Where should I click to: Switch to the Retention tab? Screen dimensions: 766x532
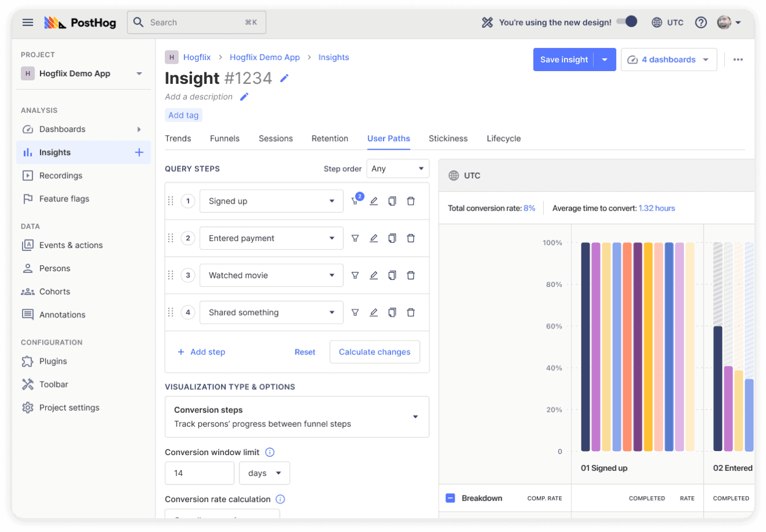(330, 138)
